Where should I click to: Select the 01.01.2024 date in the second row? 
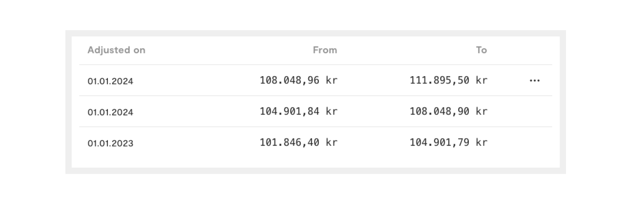(x=110, y=112)
